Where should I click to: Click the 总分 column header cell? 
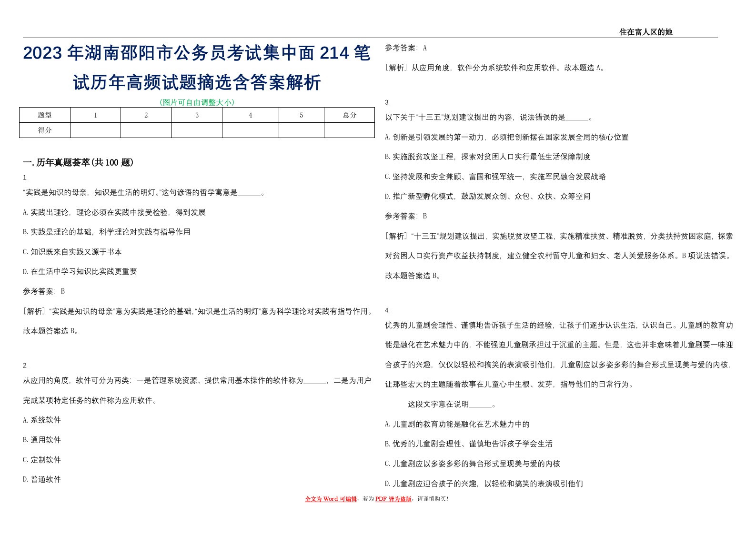(349, 115)
